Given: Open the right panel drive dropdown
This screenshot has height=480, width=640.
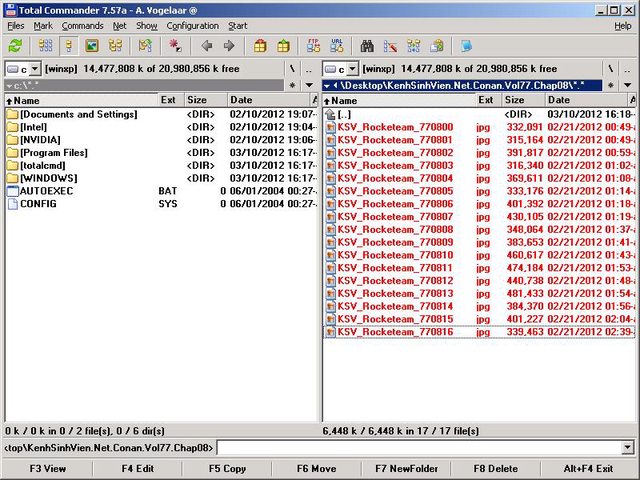Looking at the screenshot, I should 352,69.
